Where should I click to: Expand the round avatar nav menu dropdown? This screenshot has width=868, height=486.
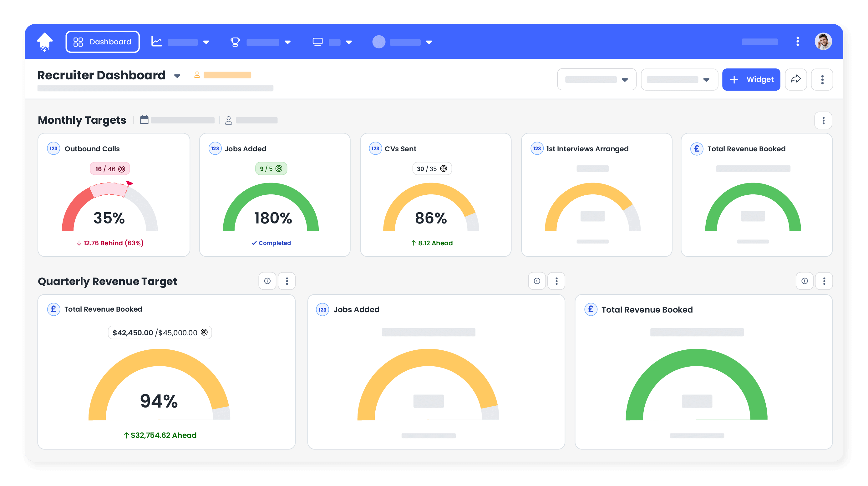click(x=429, y=42)
